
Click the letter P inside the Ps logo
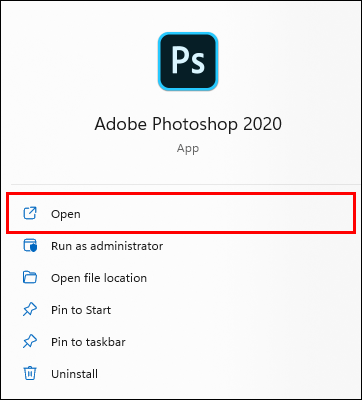pos(179,60)
